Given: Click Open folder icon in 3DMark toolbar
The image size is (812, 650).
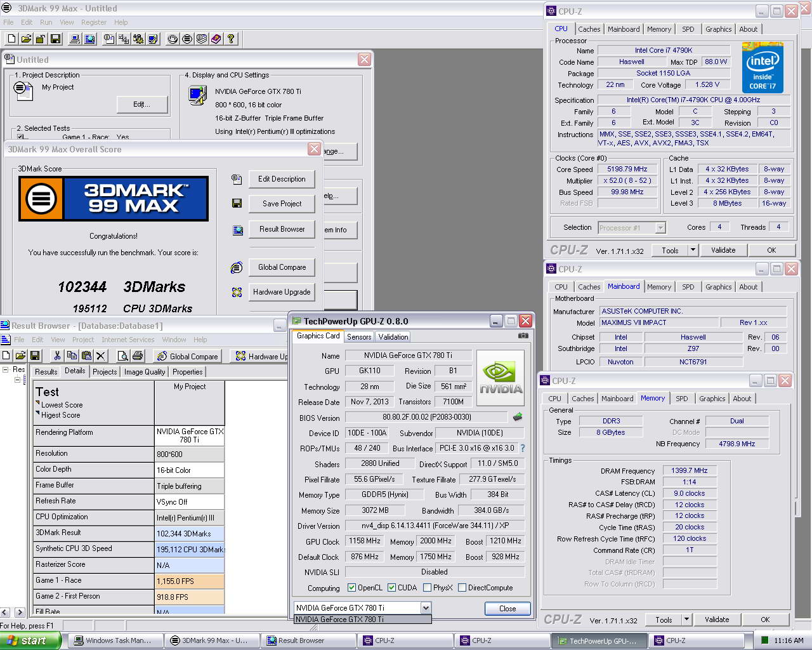Looking at the screenshot, I should click(x=26, y=39).
